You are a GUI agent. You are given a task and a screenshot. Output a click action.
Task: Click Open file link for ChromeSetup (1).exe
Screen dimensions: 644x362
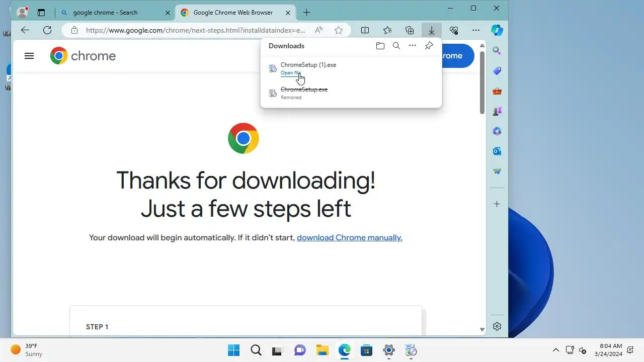point(291,73)
